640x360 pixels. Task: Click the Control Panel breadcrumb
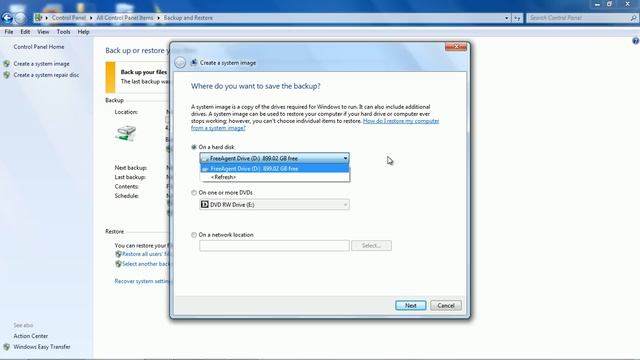click(x=69, y=18)
